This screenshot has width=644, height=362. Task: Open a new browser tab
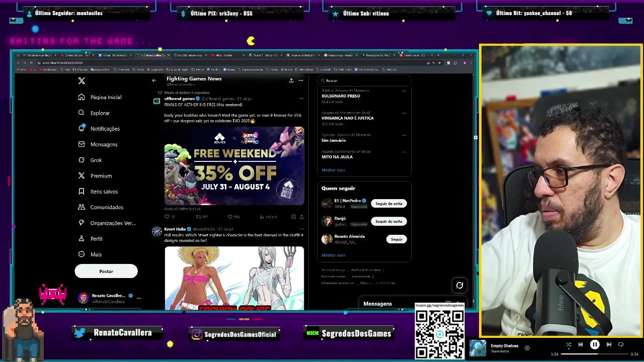click(x=438, y=55)
